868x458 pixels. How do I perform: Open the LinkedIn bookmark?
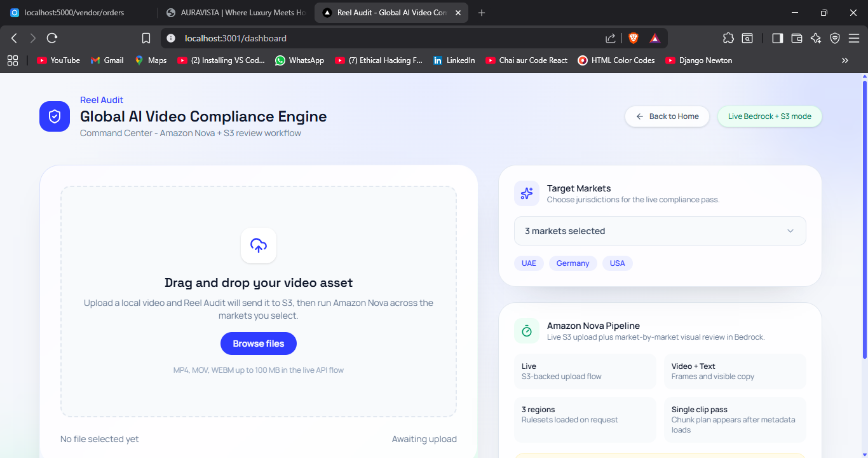point(454,60)
